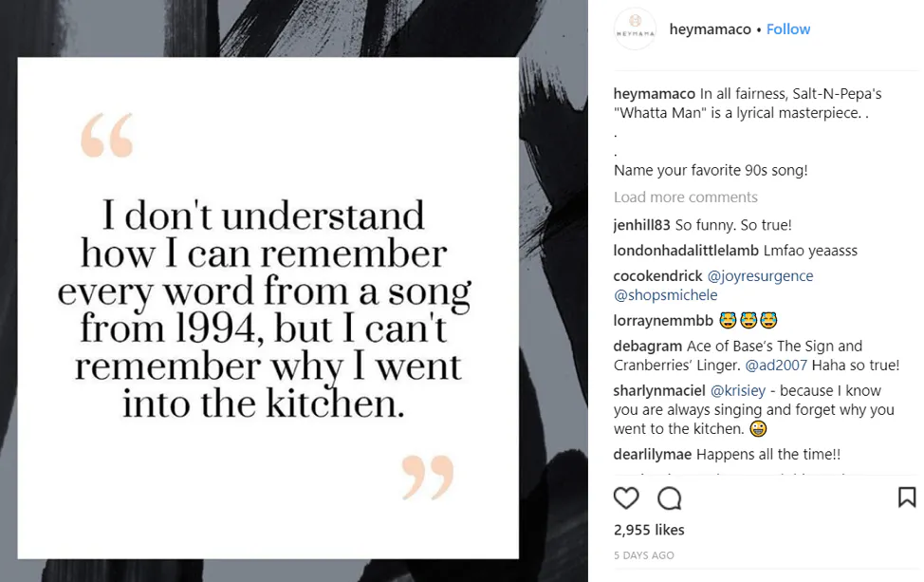The image size is (924, 582).
Task: Open debagram's profile
Action: pyautogui.click(x=645, y=347)
